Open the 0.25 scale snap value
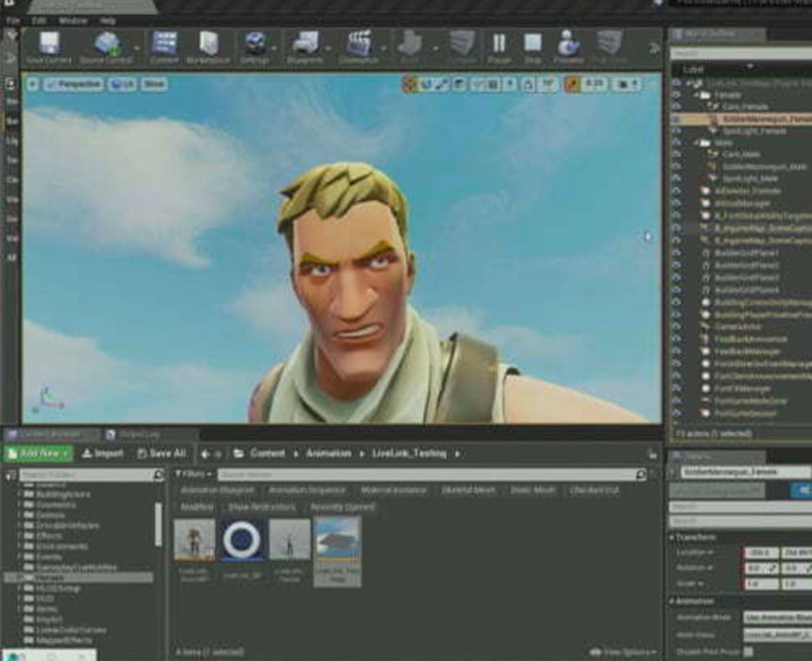 point(595,84)
